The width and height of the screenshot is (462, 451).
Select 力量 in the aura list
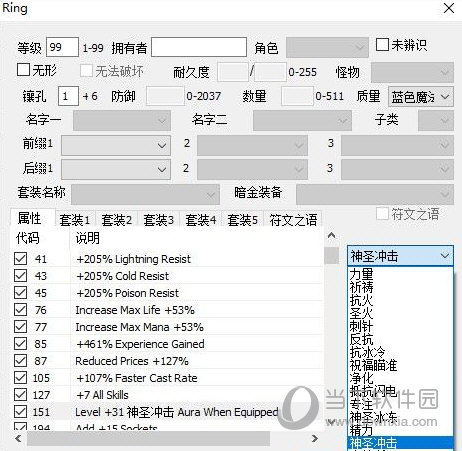pos(400,274)
